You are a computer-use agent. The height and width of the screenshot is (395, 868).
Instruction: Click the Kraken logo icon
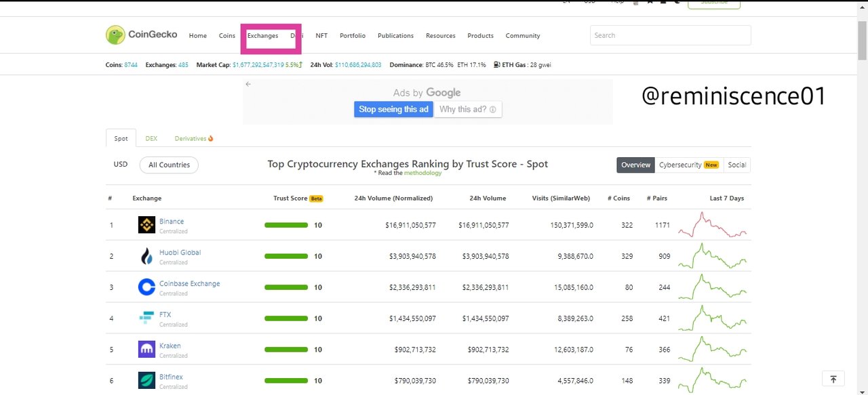click(x=146, y=350)
